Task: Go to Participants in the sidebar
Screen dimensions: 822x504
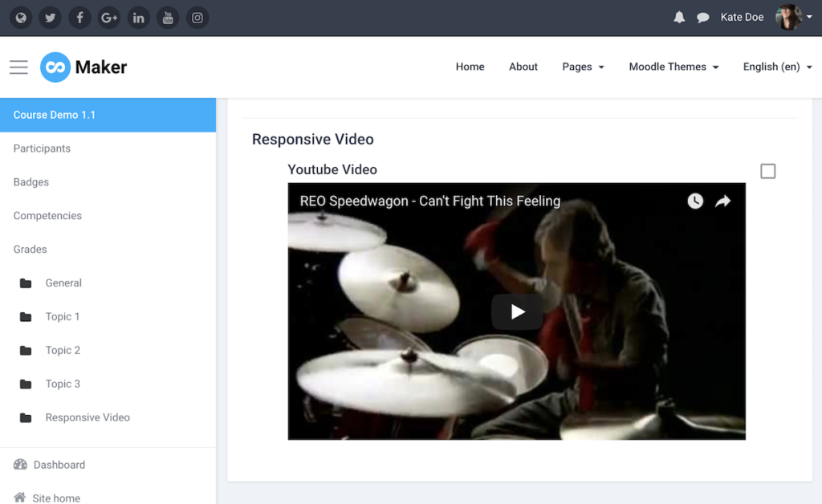Action: click(x=42, y=148)
